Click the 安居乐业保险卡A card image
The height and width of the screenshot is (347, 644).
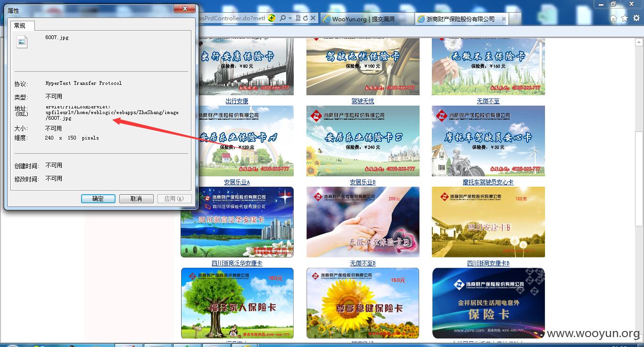246,141
